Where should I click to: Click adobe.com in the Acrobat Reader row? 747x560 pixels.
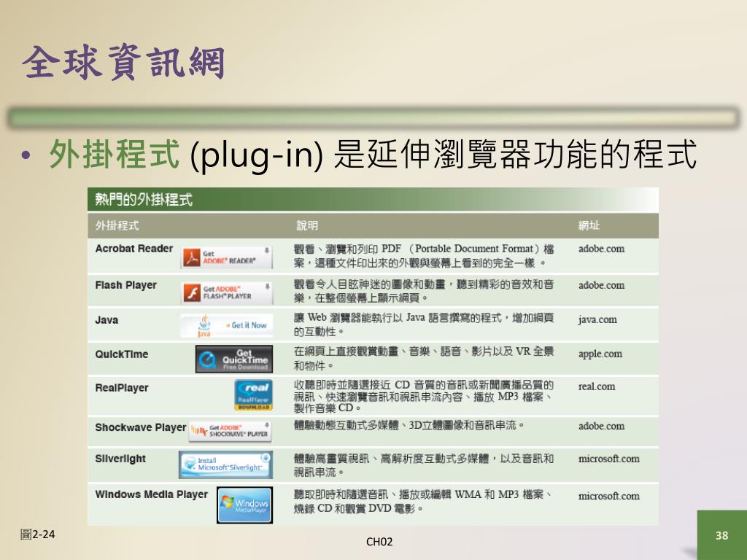click(x=601, y=249)
